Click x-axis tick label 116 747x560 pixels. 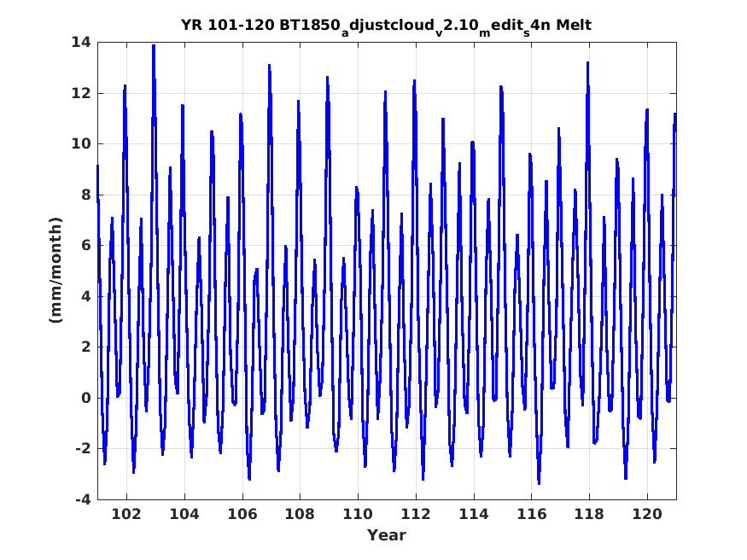531,514
